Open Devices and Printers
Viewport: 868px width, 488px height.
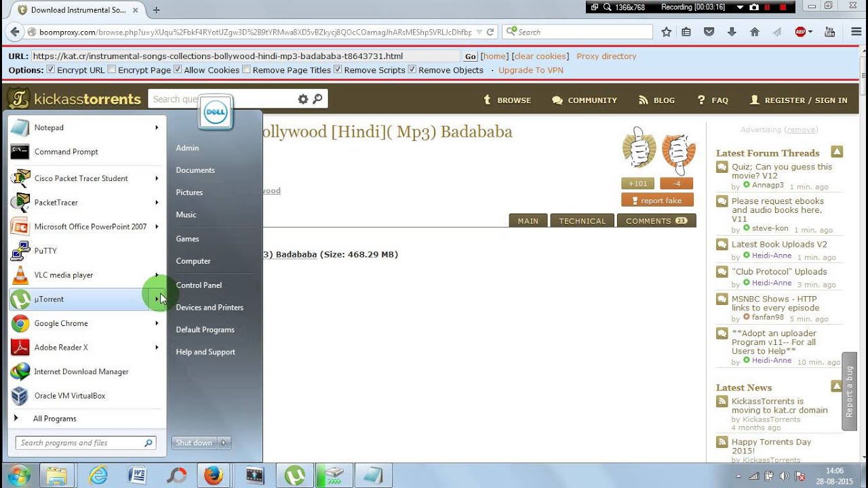click(210, 308)
